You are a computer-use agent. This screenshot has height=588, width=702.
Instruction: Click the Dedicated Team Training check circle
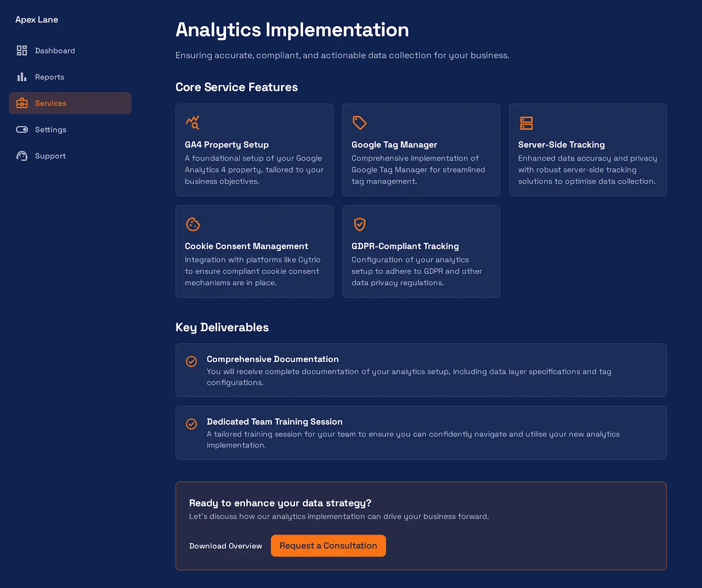coord(191,424)
